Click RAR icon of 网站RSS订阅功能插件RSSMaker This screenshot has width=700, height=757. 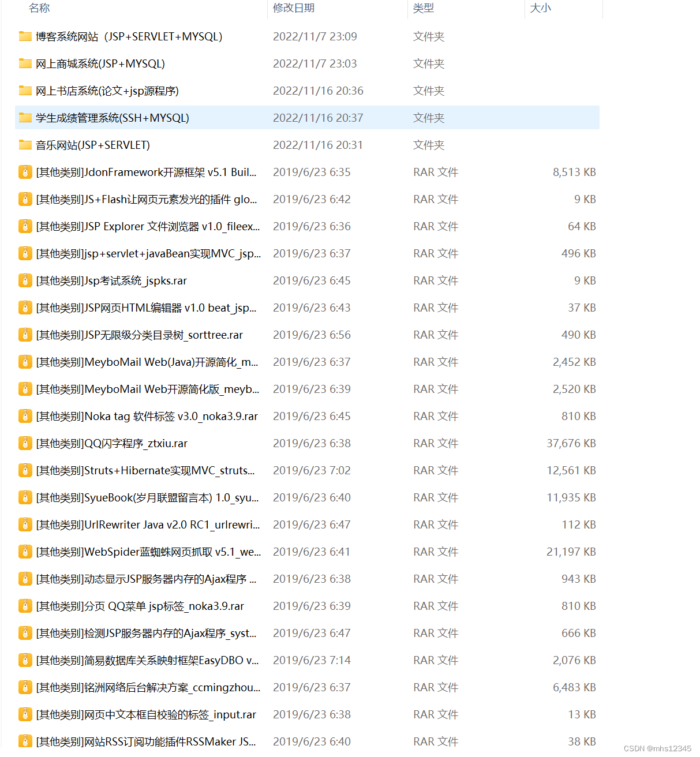[25, 741]
